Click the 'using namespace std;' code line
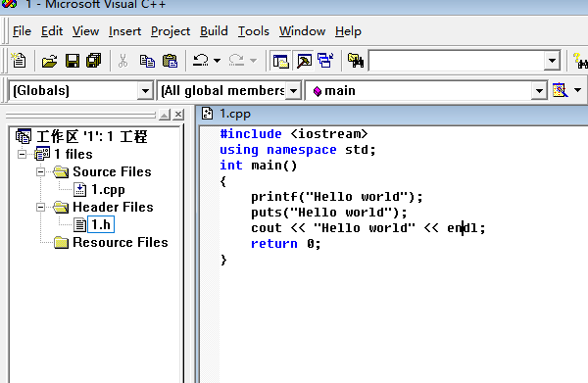The height and width of the screenshot is (383, 588). pos(298,150)
